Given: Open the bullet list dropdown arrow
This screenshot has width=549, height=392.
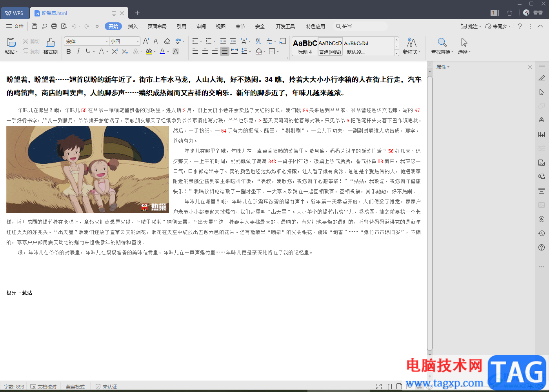Looking at the screenshot, I should [x=201, y=41].
